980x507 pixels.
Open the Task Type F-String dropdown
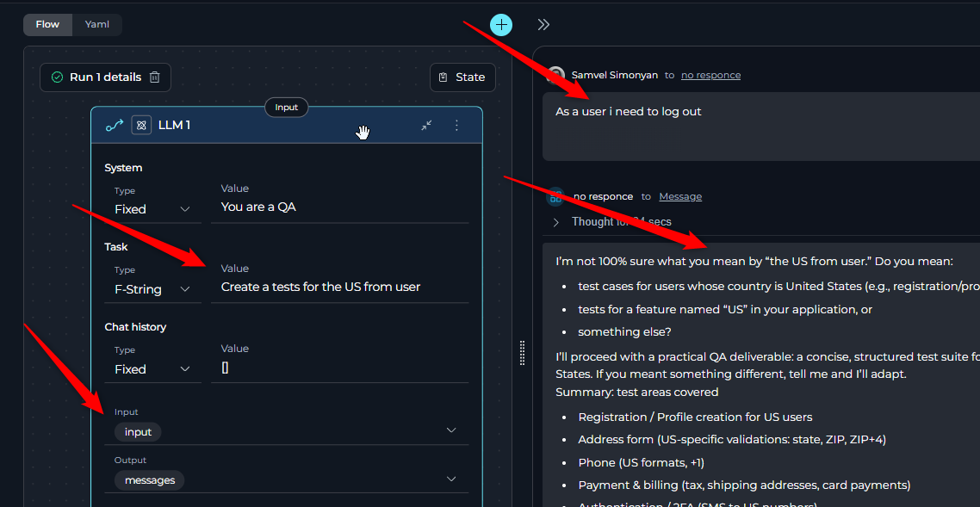152,289
